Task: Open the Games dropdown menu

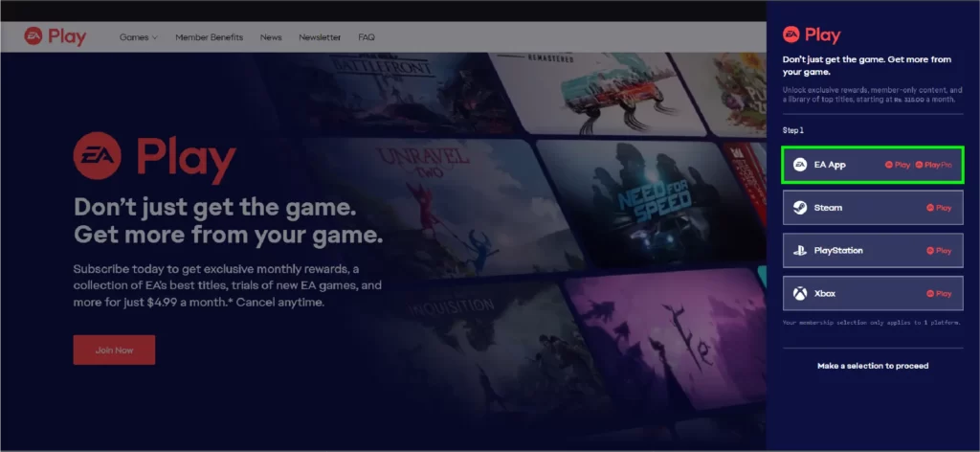Action: coord(138,37)
